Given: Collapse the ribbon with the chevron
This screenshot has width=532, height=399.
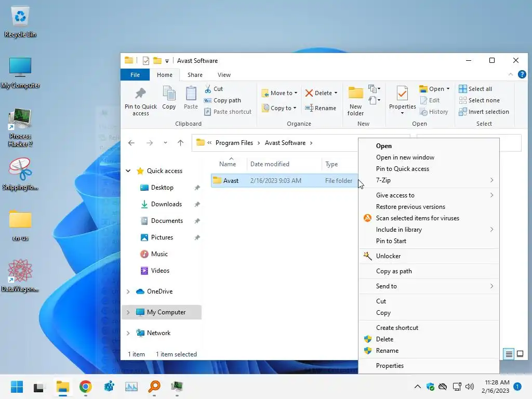Looking at the screenshot, I should tap(510, 75).
